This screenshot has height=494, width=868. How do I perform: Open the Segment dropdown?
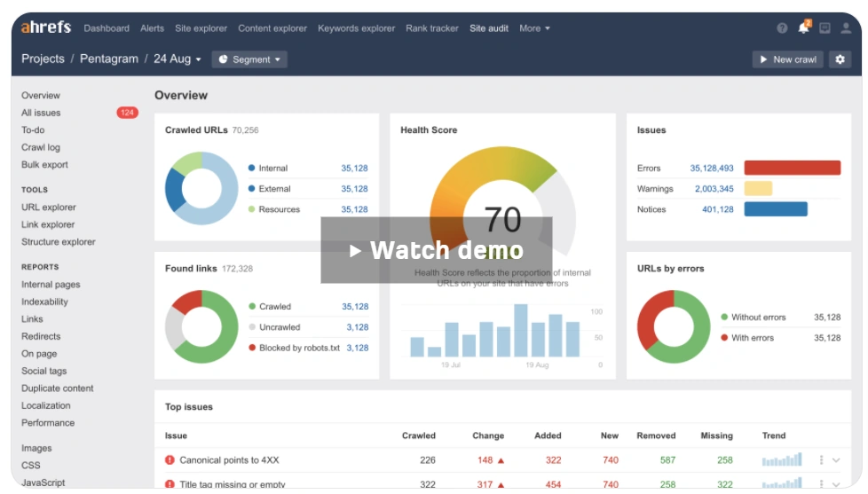tap(249, 59)
